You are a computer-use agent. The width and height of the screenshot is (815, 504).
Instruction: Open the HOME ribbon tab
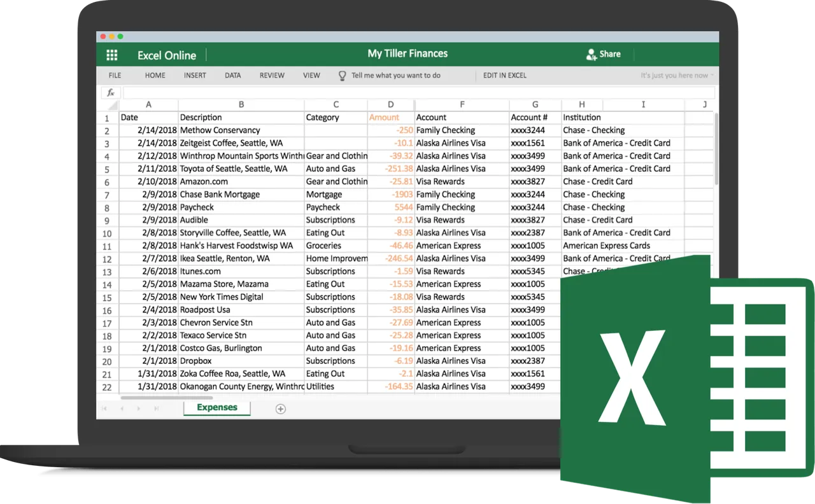tap(155, 75)
